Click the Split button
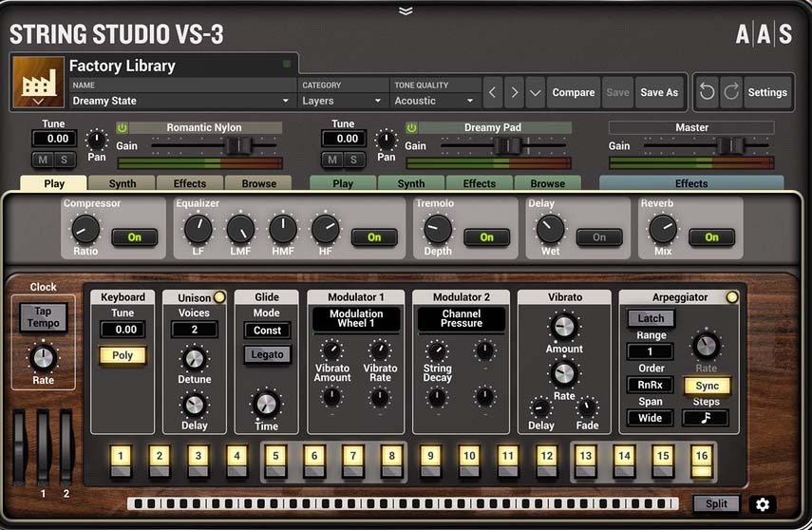This screenshot has height=530, width=812. (716, 503)
